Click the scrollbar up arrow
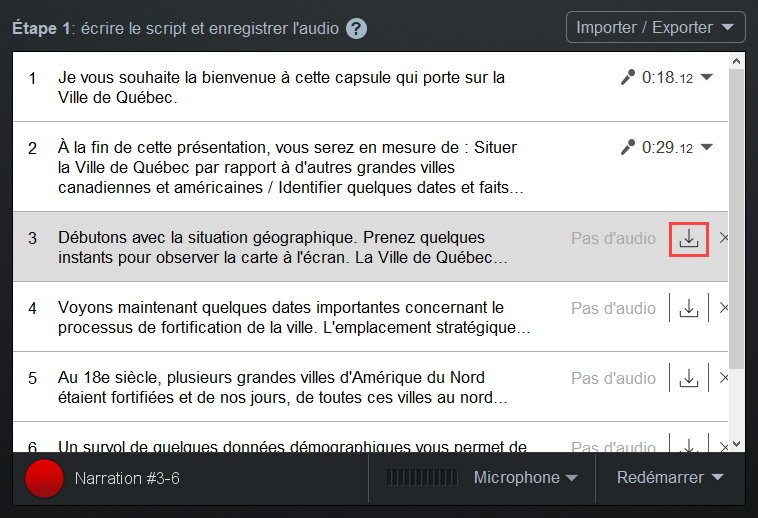The height and width of the screenshot is (518, 758). tap(736, 61)
